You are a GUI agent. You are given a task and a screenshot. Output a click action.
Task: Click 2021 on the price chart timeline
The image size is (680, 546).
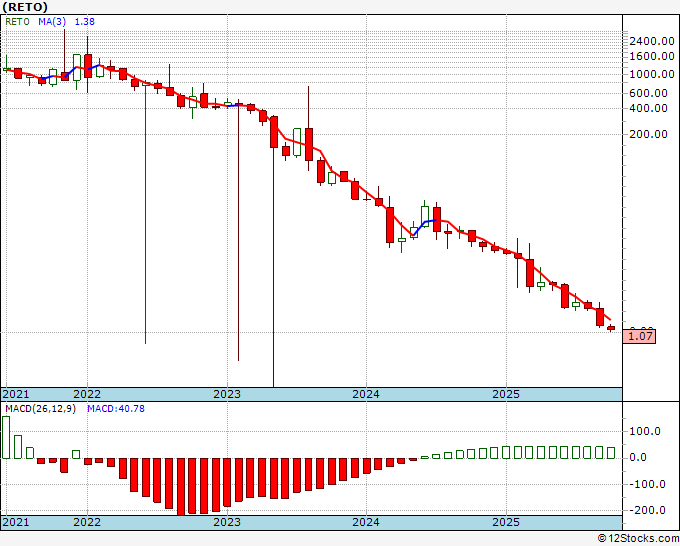tap(16, 394)
